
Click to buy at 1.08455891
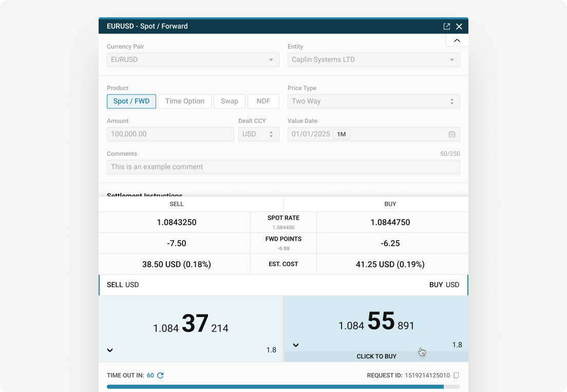coord(376,329)
